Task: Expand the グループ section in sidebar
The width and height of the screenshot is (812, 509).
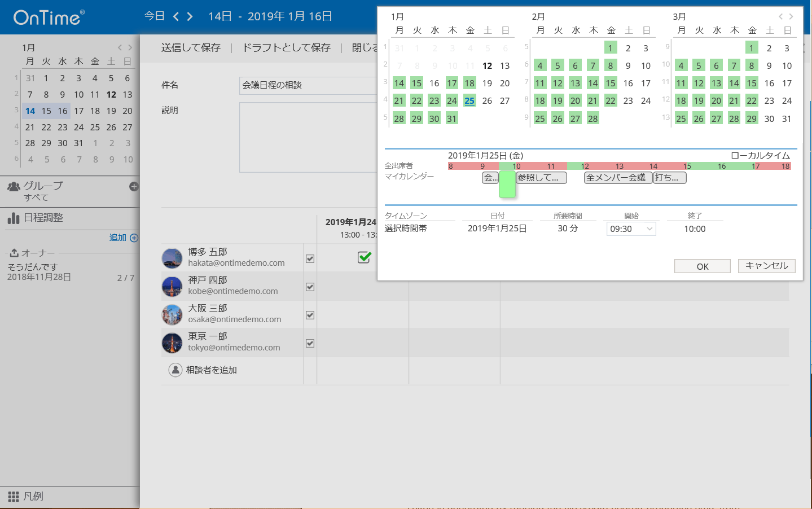Action: point(42,186)
